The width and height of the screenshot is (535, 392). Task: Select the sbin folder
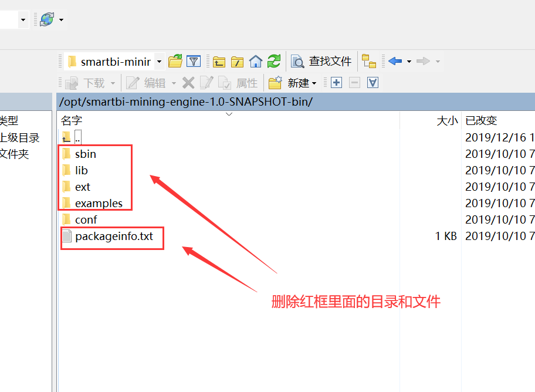[79, 154]
